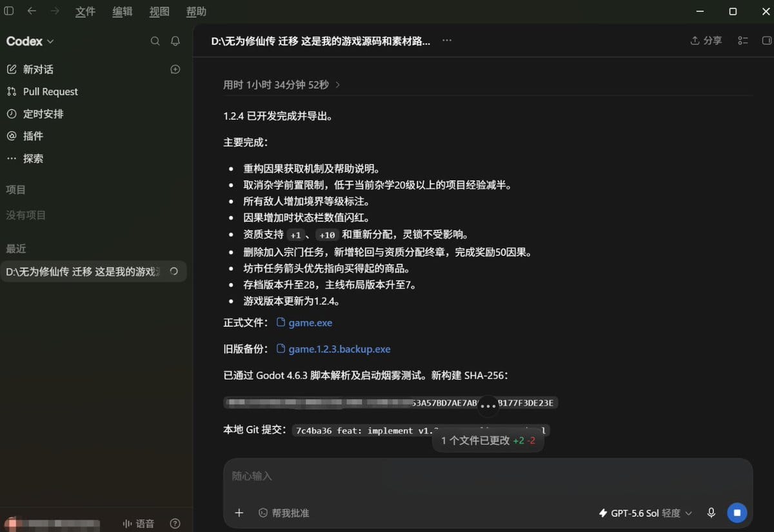Select recent chat D:\无为修仙传 迁移
This screenshot has width=774, height=532.
click(x=94, y=271)
